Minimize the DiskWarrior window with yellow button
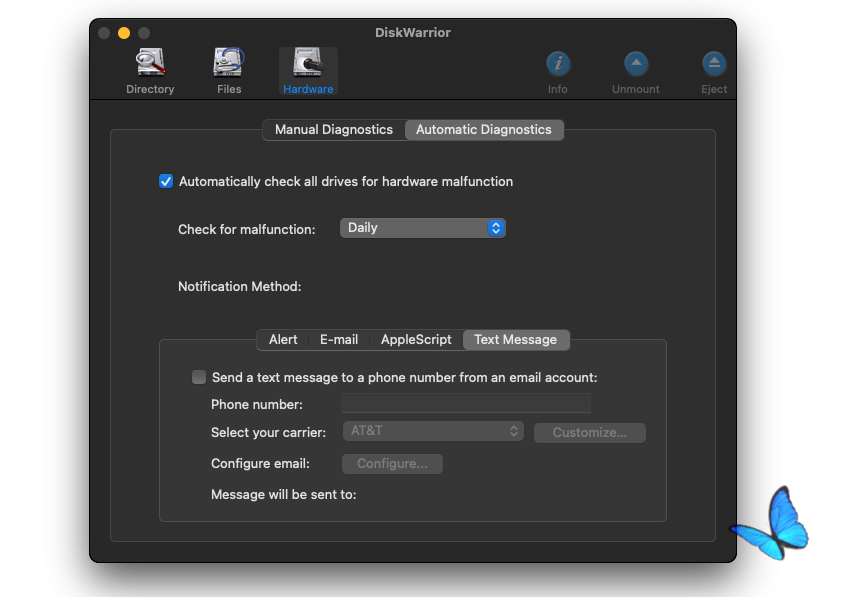The image size is (843, 597). pos(124,33)
